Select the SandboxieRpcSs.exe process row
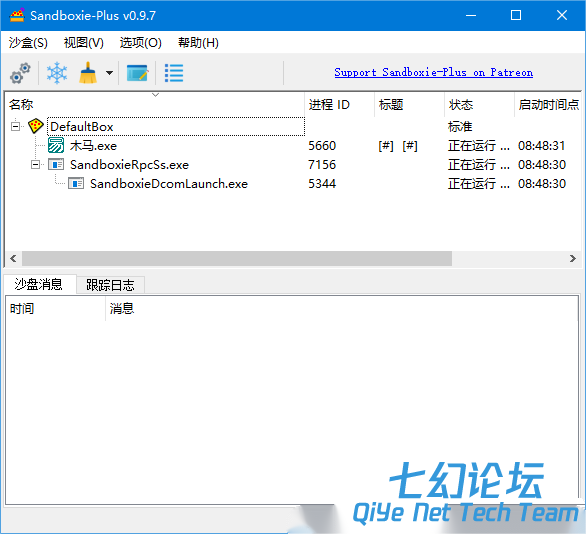The image size is (586, 534). 293,164
